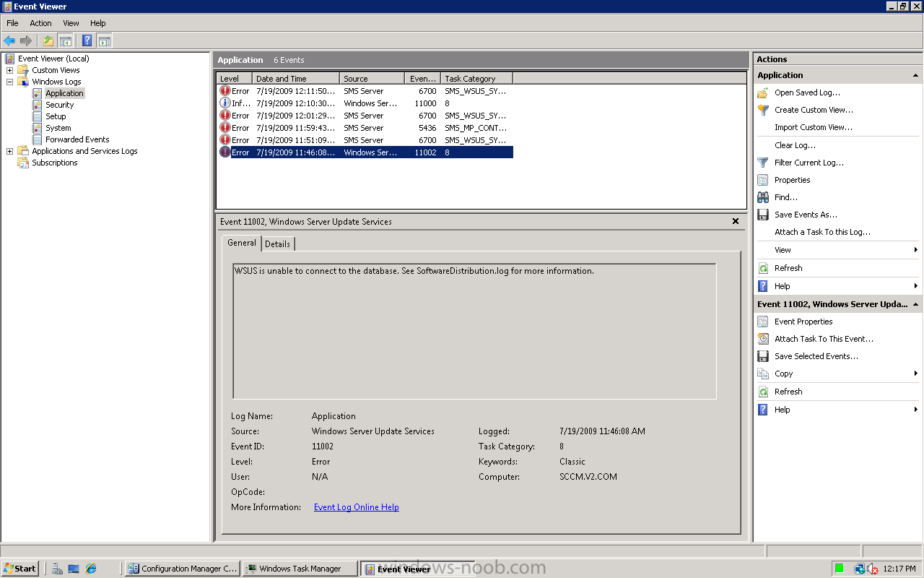Click the blue Help toolbar icon

tap(87, 40)
